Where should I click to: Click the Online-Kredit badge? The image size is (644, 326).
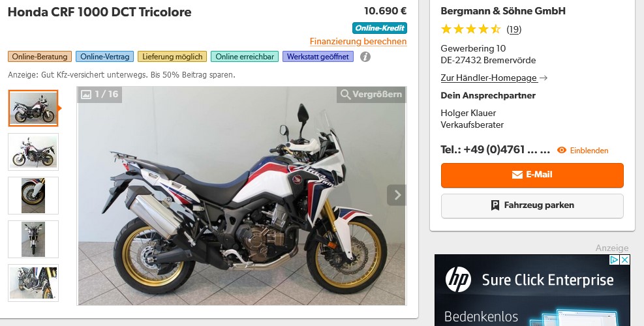coord(380,28)
